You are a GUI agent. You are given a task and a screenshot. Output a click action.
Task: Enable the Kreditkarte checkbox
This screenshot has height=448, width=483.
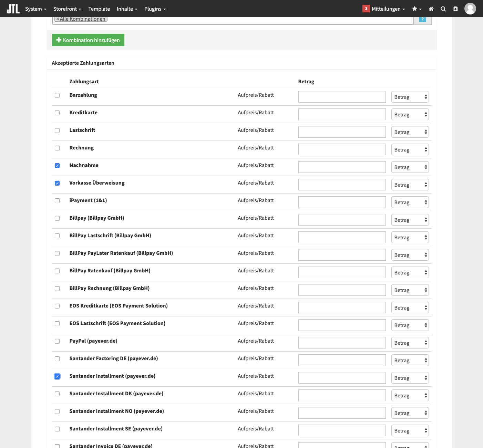click(x=57, y=113)
